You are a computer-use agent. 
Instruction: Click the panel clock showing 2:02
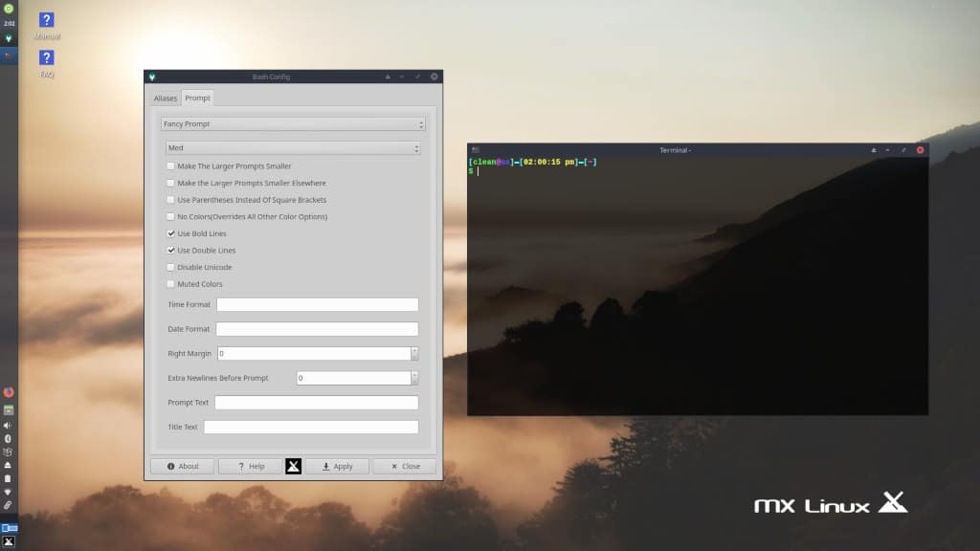click(9, 24)
